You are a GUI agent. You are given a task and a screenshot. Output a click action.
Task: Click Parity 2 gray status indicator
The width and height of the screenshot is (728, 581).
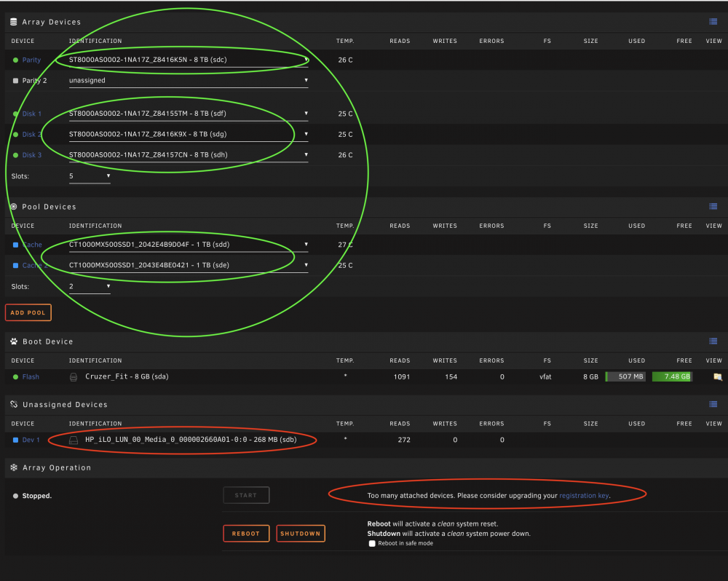(x=15, y=80)
